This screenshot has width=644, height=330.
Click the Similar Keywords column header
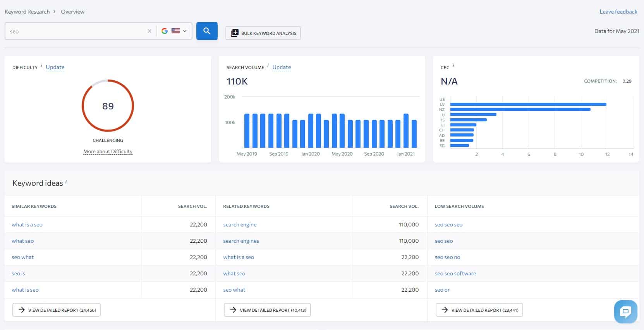34,206
